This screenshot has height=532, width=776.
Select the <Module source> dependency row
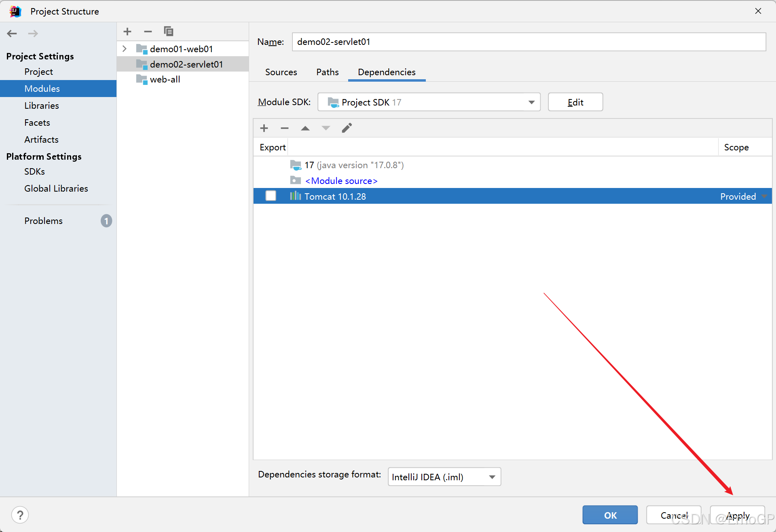(513, 180)
